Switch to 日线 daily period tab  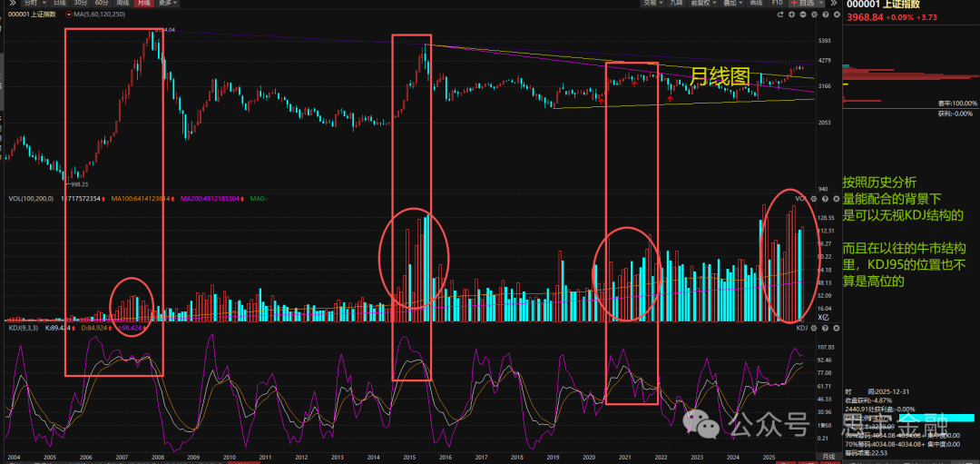coord(59,3)
